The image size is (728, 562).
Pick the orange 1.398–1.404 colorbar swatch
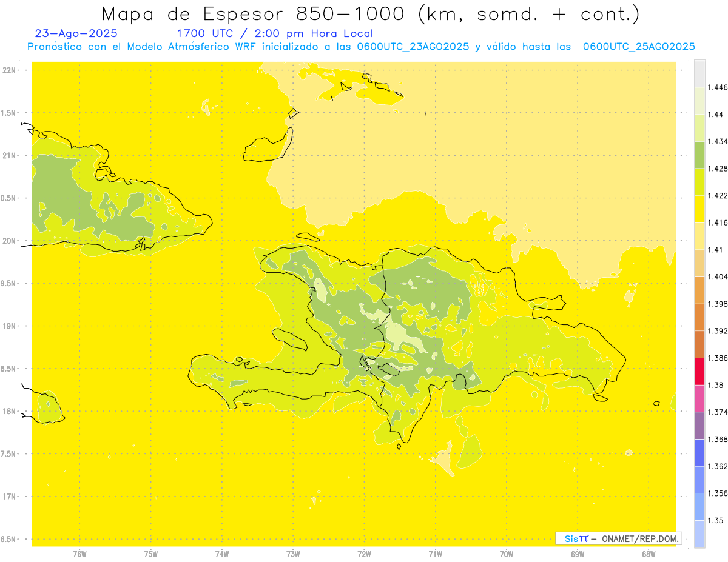[x=699, y=290]
